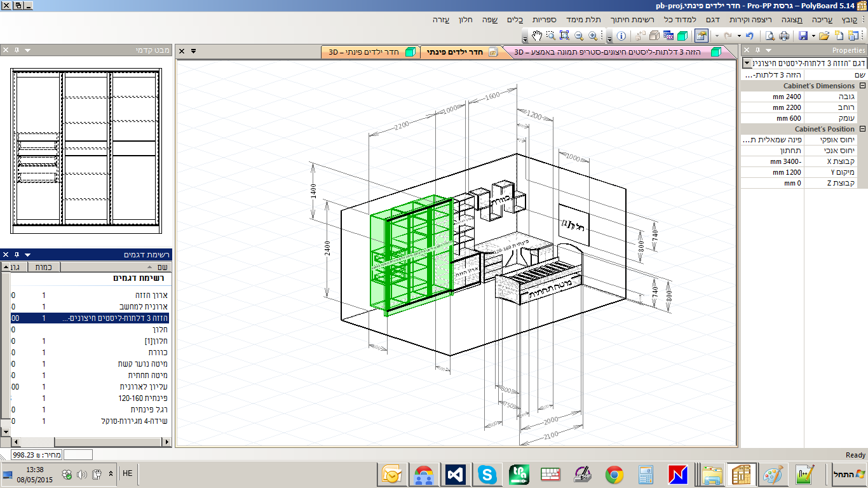Click the קבוצת X value -3400 mm
Viewport: 868px width, 488px height.
click(772, 161)
